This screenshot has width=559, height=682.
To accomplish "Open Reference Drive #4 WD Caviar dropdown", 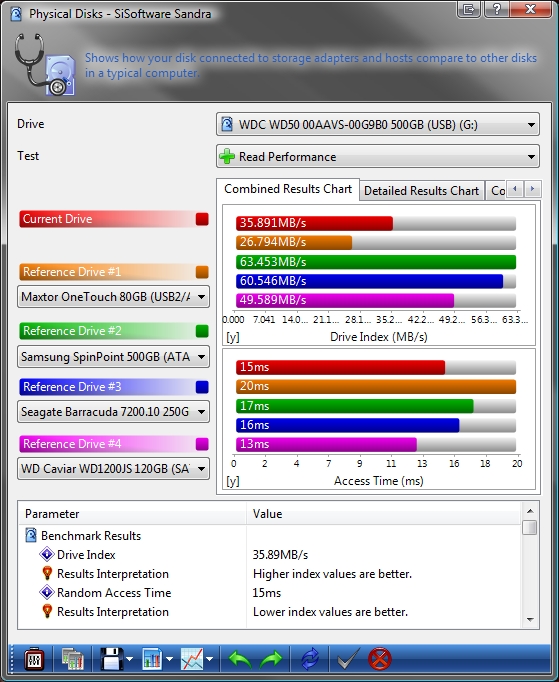I will (x=113, y=468).
